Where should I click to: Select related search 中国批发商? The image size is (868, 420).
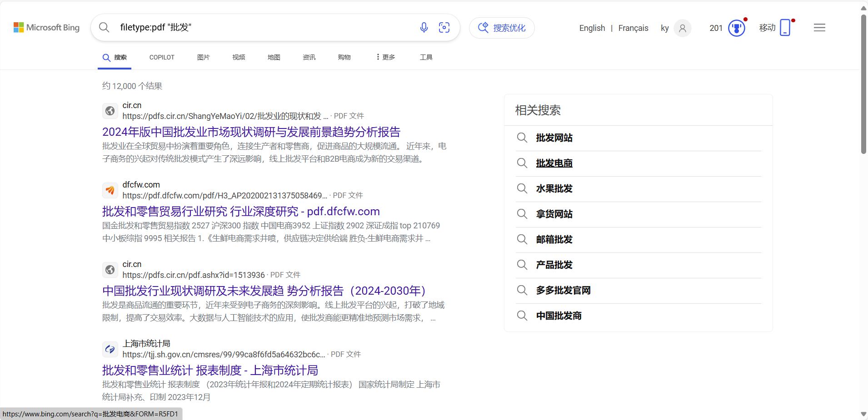pos(559,316)
